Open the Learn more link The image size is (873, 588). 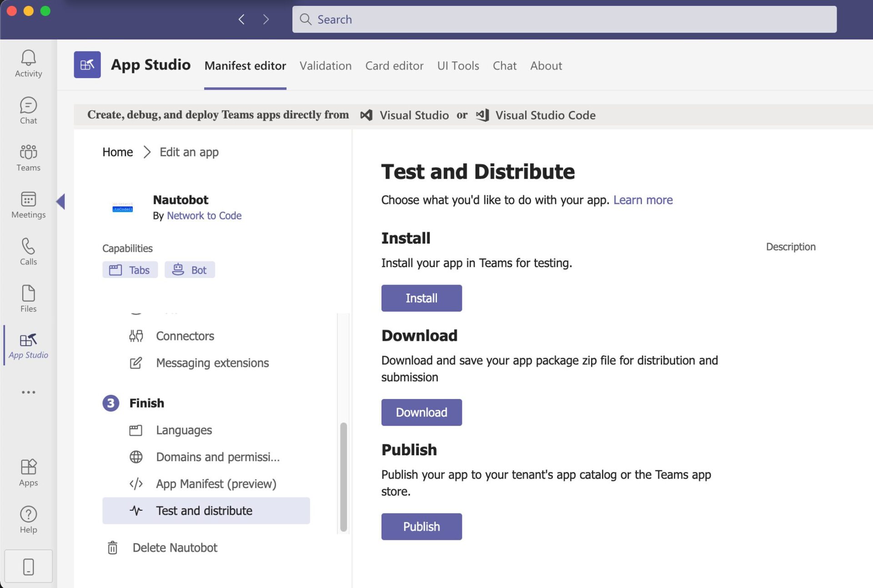(643, 200)
